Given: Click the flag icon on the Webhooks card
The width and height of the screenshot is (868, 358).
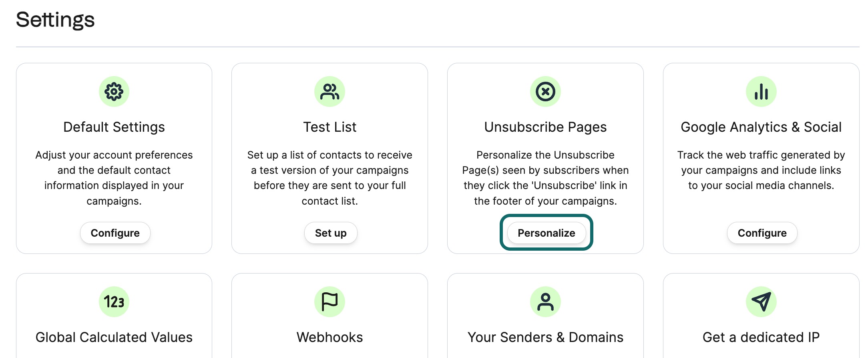Looking at the screenshot, I should click(330, 302).
